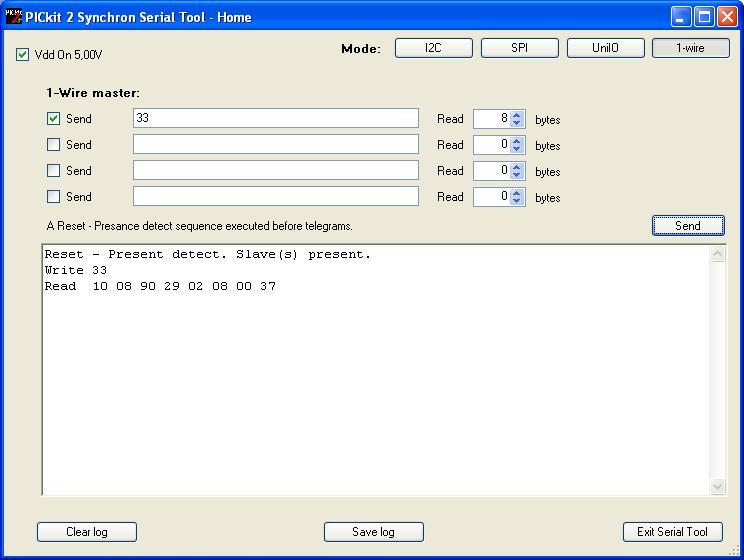
Task: Decrease first row read bytes below 8
Action: click(x=517, y=123)
